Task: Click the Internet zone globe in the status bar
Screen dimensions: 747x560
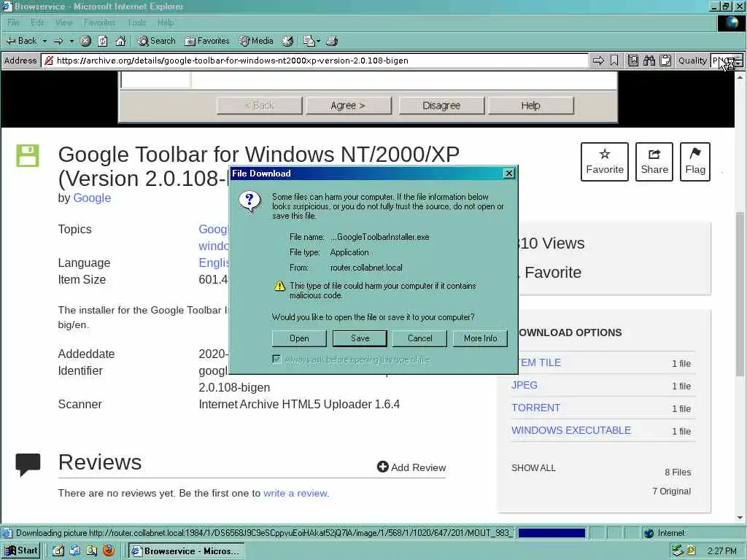Action: pos(649,533)
